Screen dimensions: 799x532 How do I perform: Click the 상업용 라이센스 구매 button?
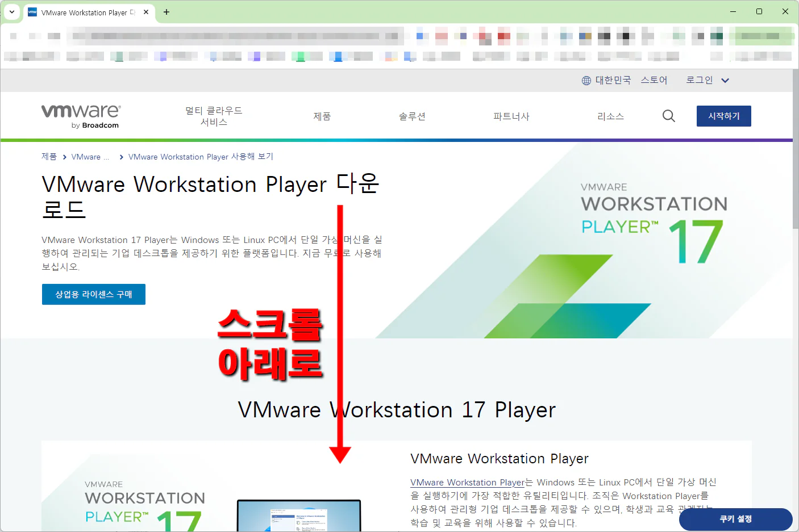(93, 294)
